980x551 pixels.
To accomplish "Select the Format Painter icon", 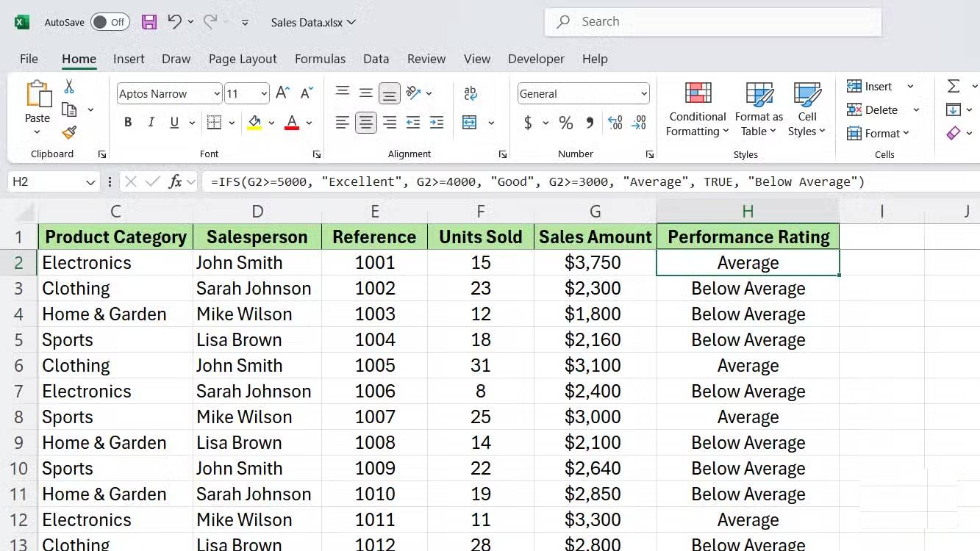I will coord(68,133).
